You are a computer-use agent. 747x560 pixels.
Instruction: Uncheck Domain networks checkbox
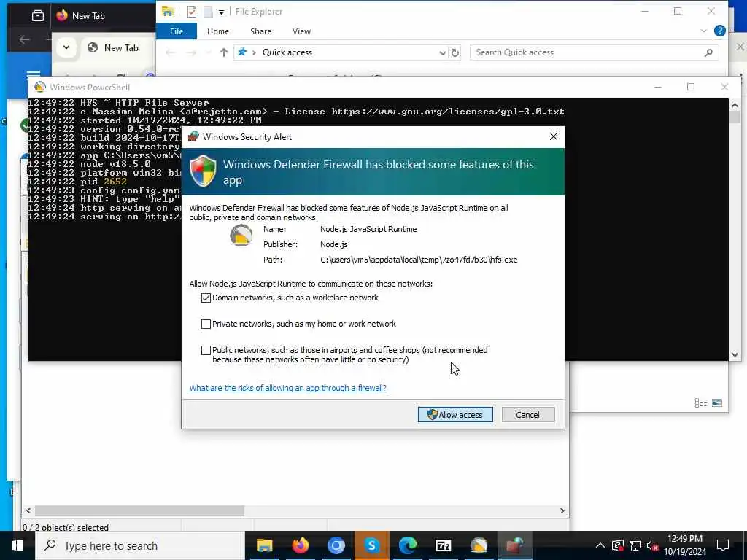point(206,297)
